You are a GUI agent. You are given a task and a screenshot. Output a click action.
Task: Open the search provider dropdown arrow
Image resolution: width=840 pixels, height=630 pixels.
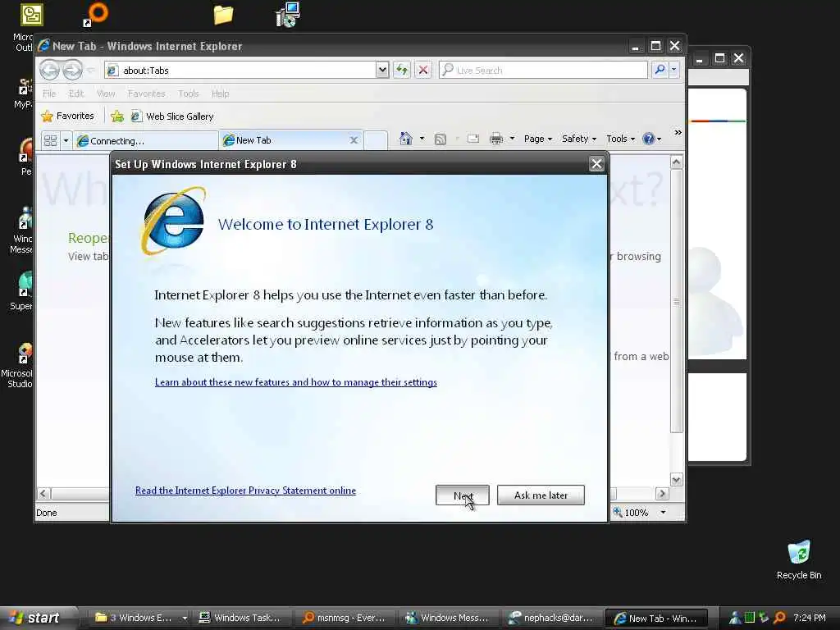(674, 70)
